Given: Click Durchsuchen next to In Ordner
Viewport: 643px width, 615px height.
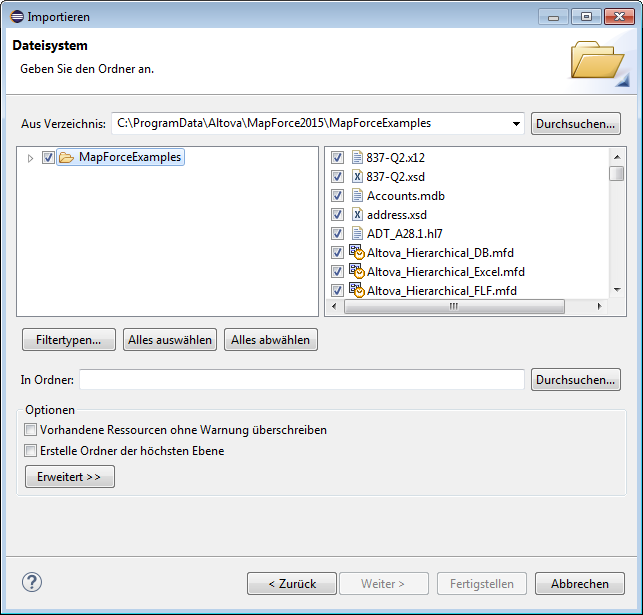Looking at the screenshot, I should [x=576, y=380].
